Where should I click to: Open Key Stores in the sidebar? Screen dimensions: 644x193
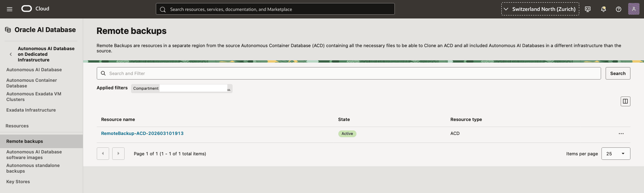[x=18, y=182]
